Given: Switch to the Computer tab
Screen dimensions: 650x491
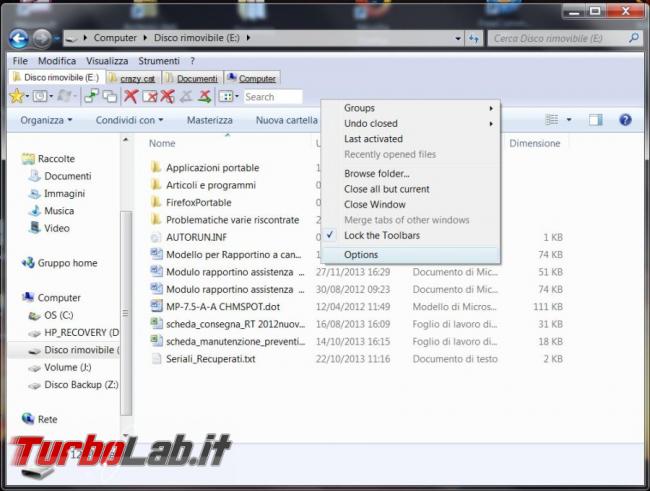Looking at the screenshot, I should (x=252, y=78).
